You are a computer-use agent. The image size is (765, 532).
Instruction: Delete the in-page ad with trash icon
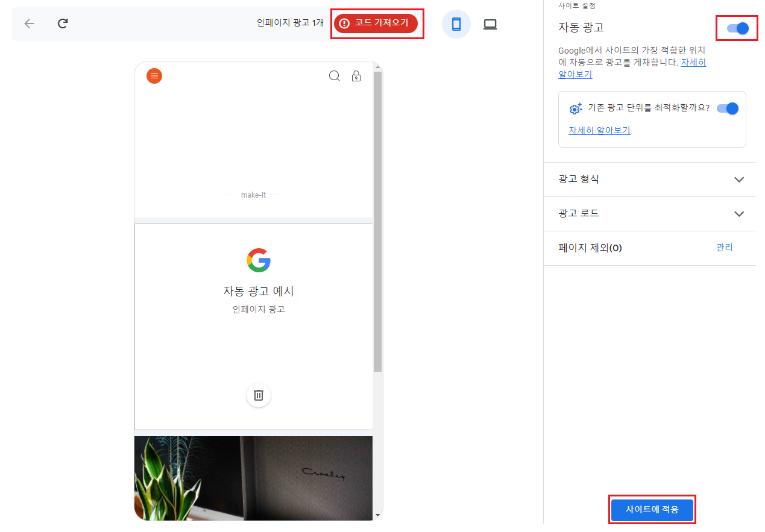259,395
